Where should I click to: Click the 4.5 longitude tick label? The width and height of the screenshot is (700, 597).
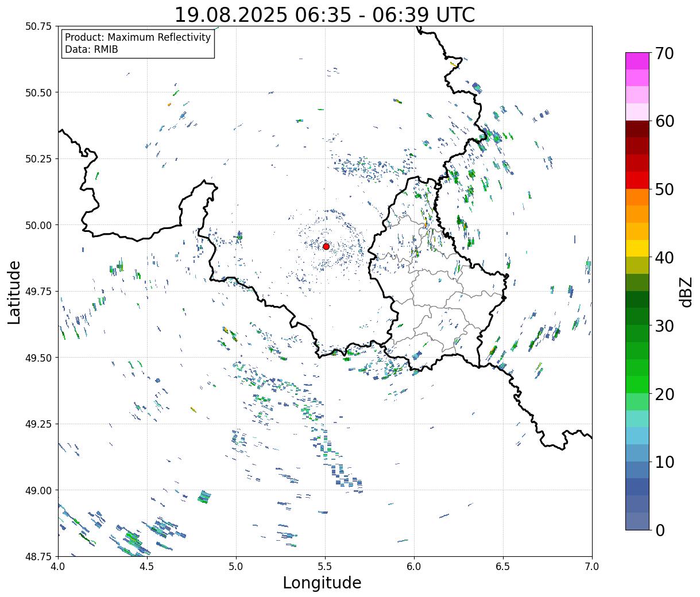147,567
